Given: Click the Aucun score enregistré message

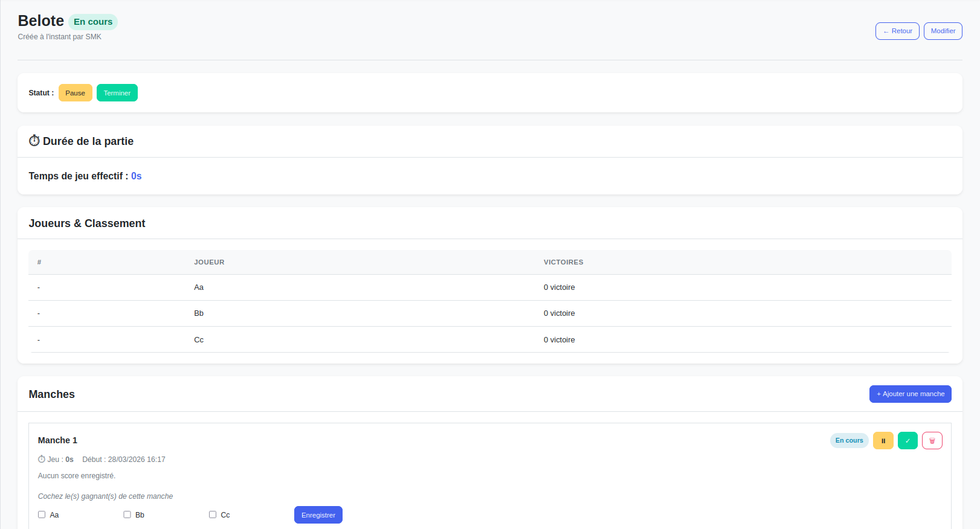Looking at the screenshot, I should pyautogui.click(x=77, y=476).
